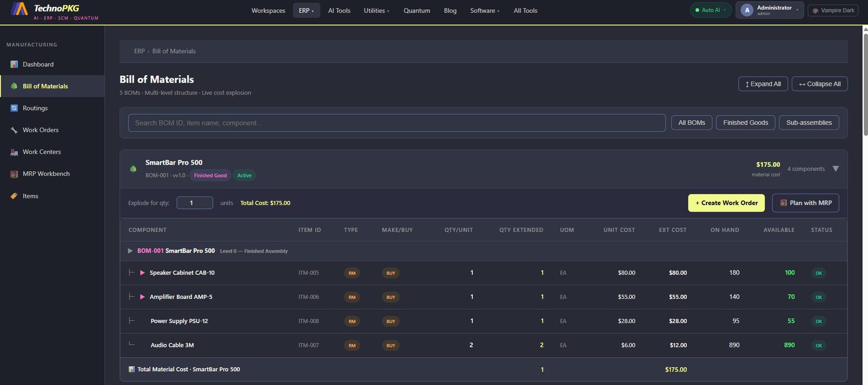Click item ID ITM-005
Screen dimensions: 868x385
308,273
